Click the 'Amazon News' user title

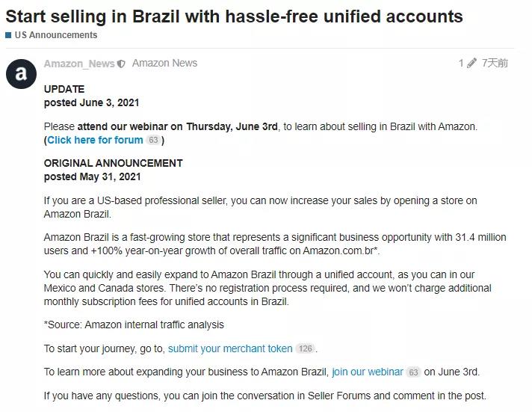tap(164, 64)
